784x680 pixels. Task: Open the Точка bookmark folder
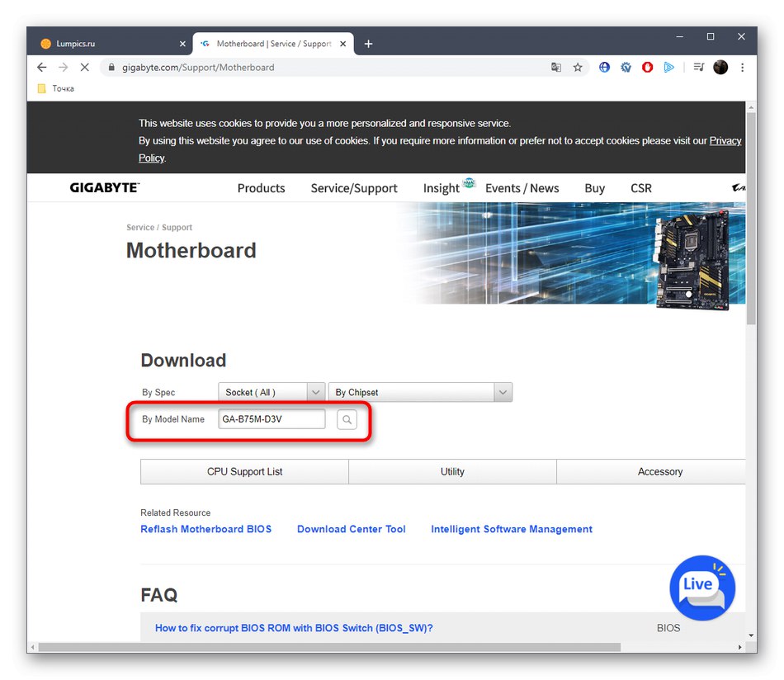click(56, 88)
